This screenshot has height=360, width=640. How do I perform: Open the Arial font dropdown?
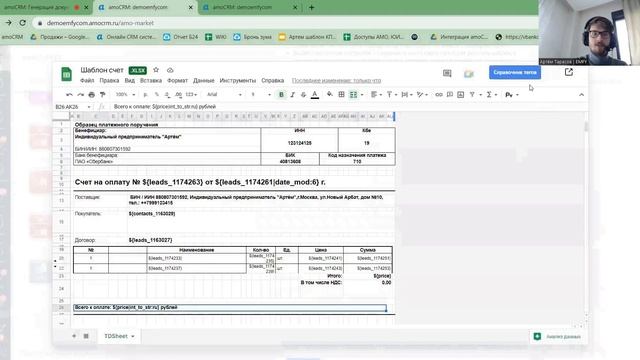point(224,95)
